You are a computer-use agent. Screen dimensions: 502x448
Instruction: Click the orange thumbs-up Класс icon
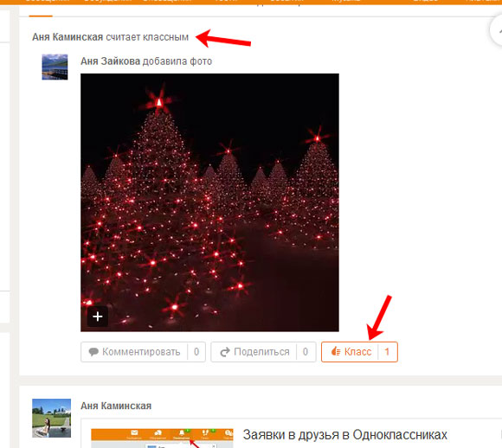coord(335,351)
